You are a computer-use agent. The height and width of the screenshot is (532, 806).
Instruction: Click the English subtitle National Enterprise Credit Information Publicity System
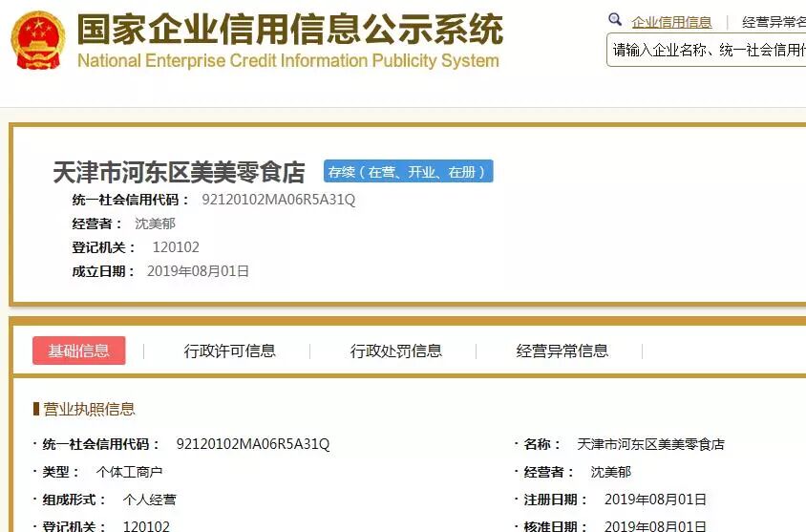(288, 61)
